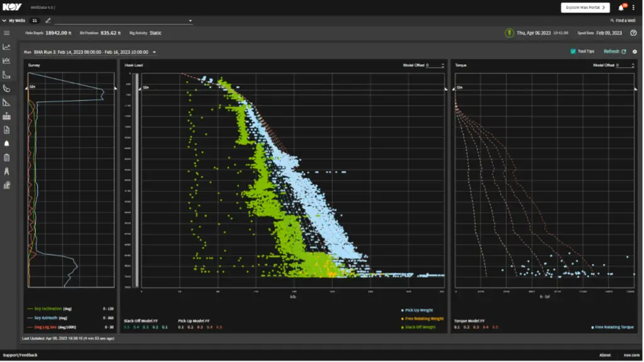The width and height of the screenshot is (644, 362).
Task: Open the bottom sidebar analytics icon
Action: [6, 185]
